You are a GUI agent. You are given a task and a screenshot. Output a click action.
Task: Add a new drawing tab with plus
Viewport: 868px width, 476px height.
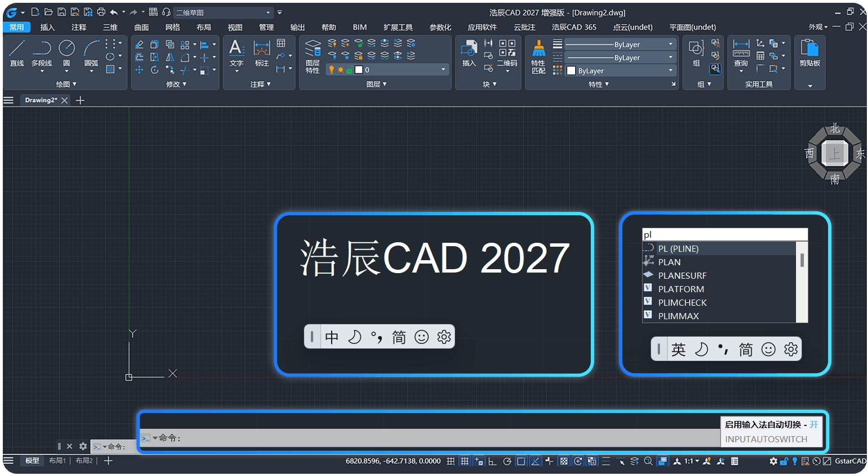tap(80, 100)
